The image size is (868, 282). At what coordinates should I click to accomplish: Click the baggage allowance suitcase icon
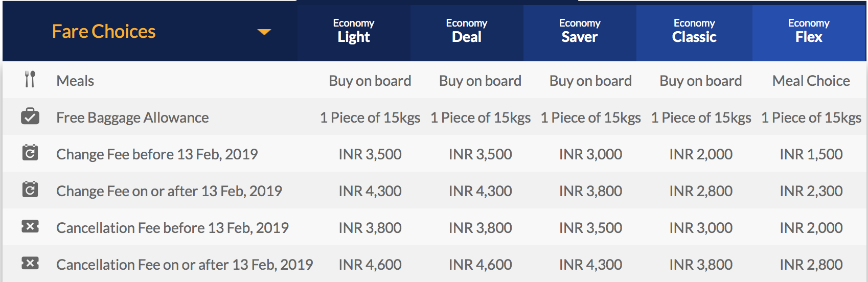coord(30,116)
